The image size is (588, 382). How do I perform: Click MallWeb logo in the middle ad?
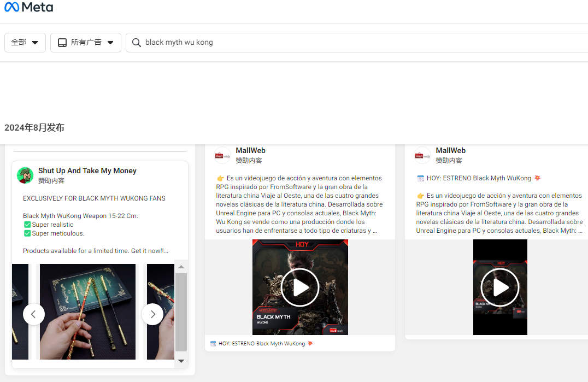point(222,155)
